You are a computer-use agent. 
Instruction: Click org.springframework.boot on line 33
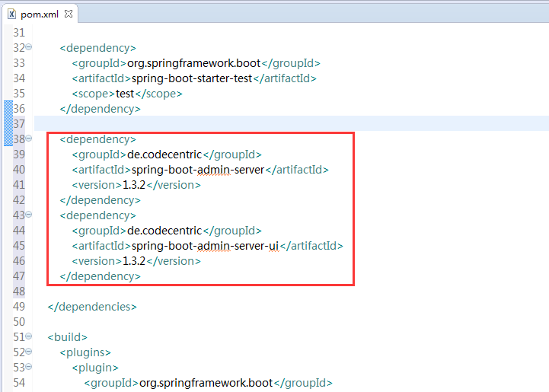click(193, 63)
